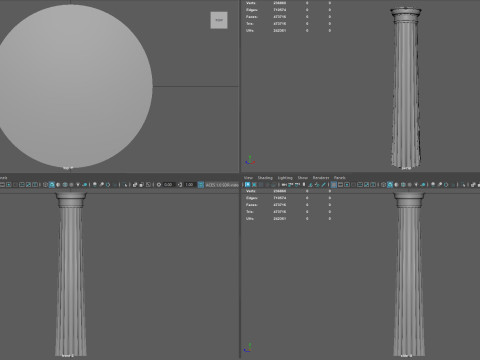Toggle X-Ray Active Components in front view
This screenshot has height=360, width=480.
141,184
